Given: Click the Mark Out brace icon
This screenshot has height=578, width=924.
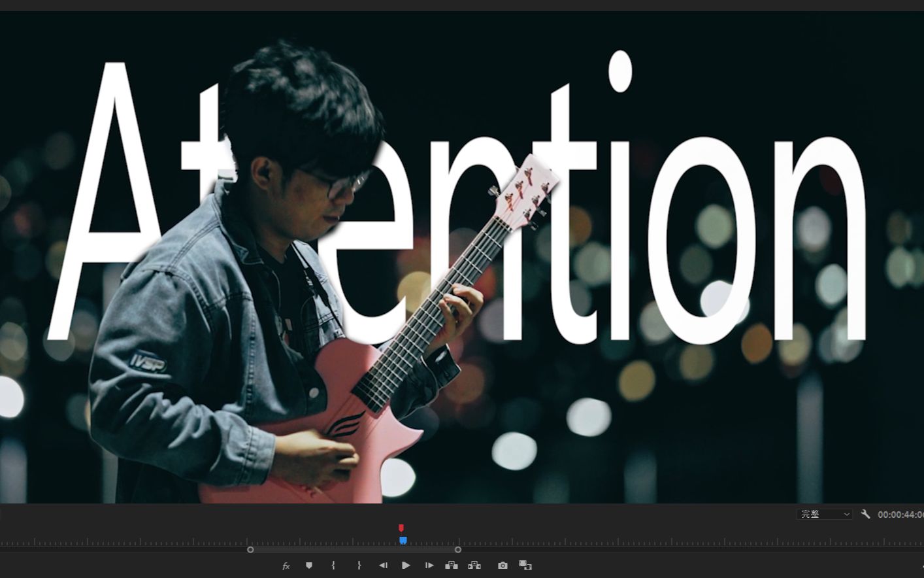Looking at the screenshot, I should pyautogui.click(x=359, y=566).
